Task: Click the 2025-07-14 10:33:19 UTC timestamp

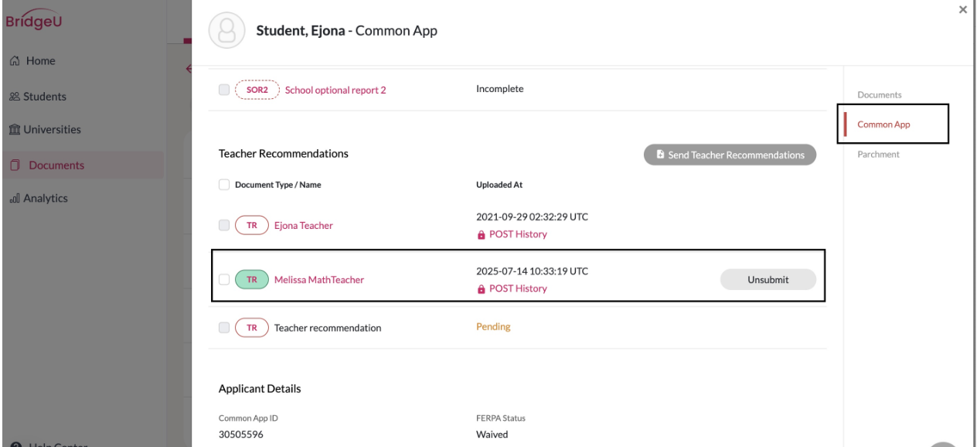Action: [x=533, y=271]
